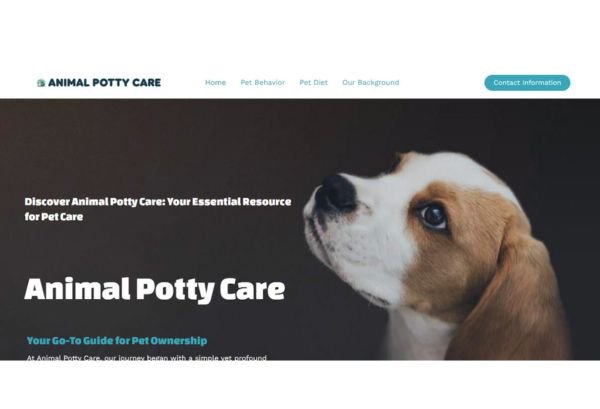The height and width of the screenshot is (409, 600).
Task: Open the Pet Diet menu item
Action: point(313,83)
